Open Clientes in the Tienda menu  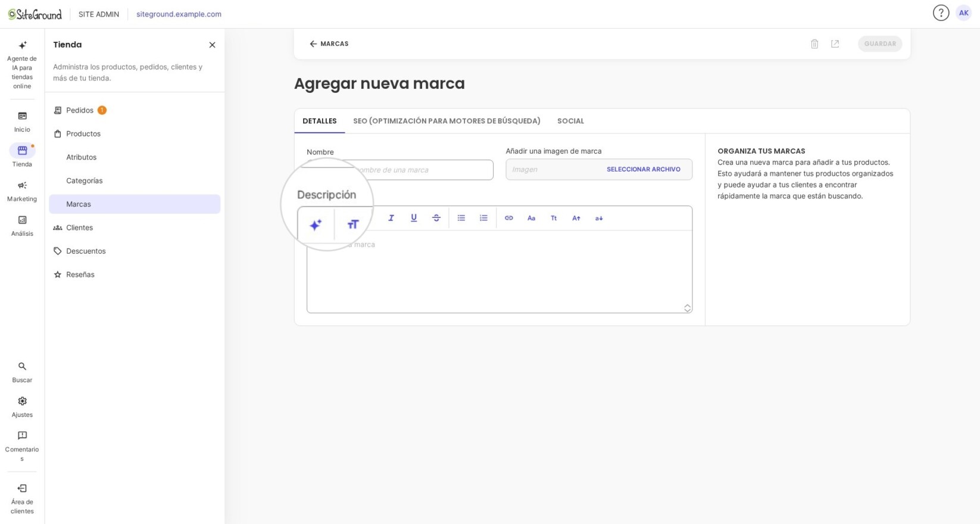135,227
